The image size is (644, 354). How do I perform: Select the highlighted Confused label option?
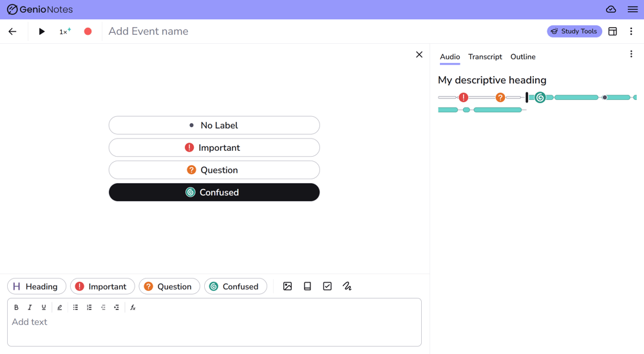pos(214,192)
